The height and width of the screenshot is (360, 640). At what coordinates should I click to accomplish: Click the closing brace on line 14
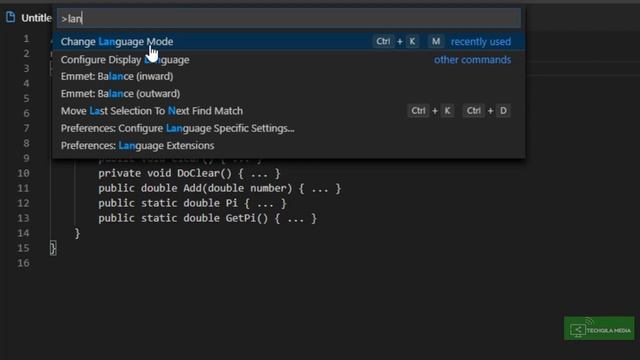(77, 233)
